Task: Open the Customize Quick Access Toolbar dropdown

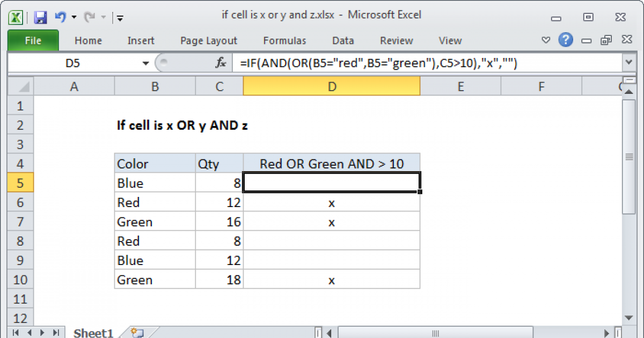Action: click(120, 18)
